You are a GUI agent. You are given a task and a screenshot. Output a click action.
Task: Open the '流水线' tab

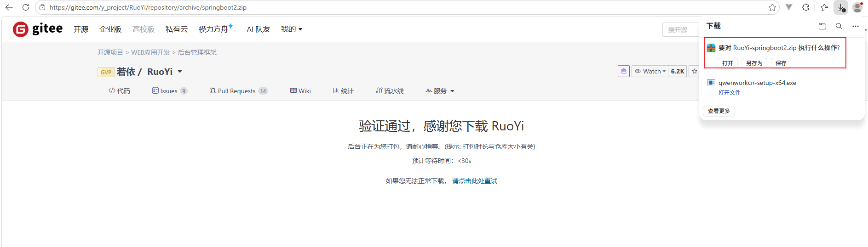390,91
